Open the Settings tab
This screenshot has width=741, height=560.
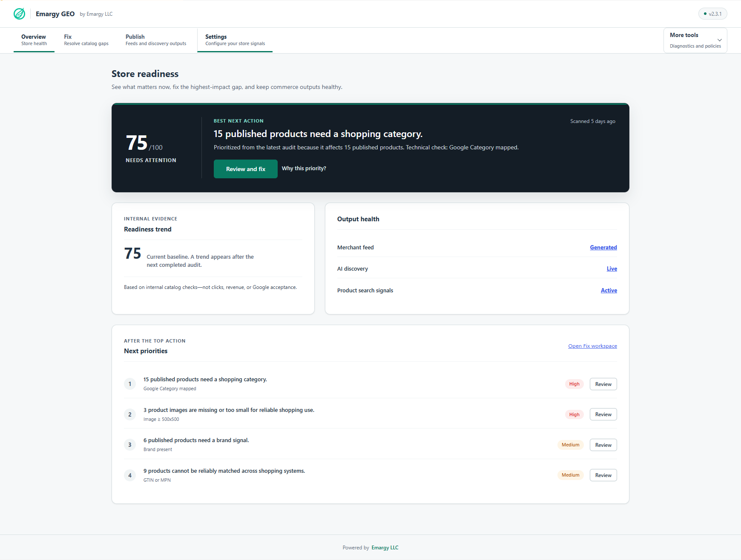[x=235, y=40]
